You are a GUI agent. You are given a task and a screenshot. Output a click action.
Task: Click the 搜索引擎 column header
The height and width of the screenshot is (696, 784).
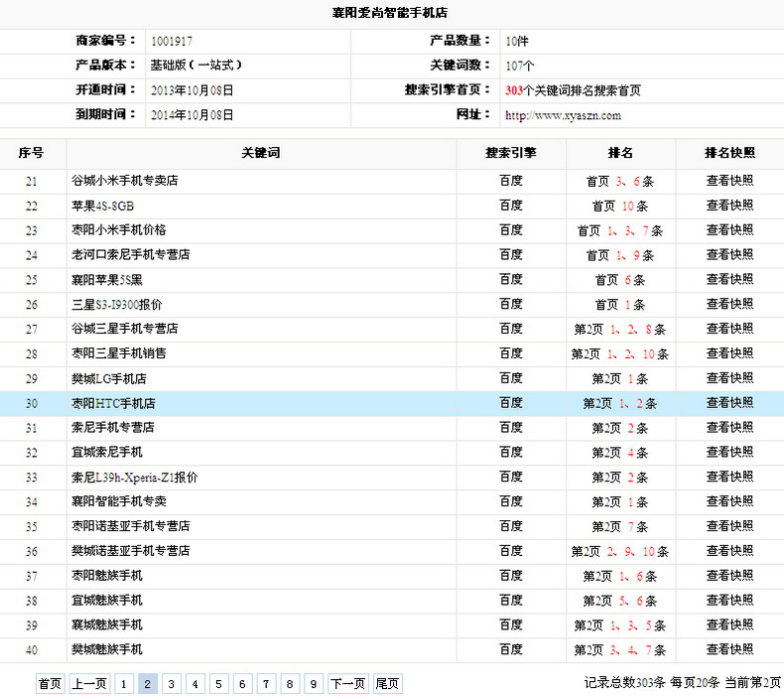click(510, 153)
